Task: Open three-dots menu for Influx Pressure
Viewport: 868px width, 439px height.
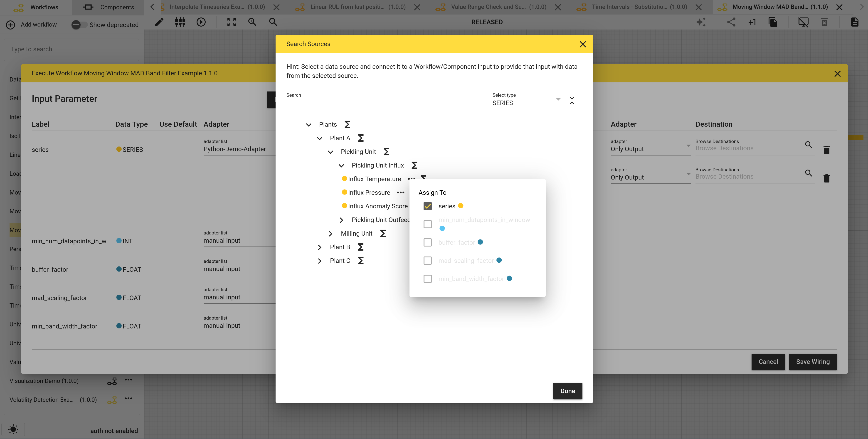Action: click(x=401, y=193)
